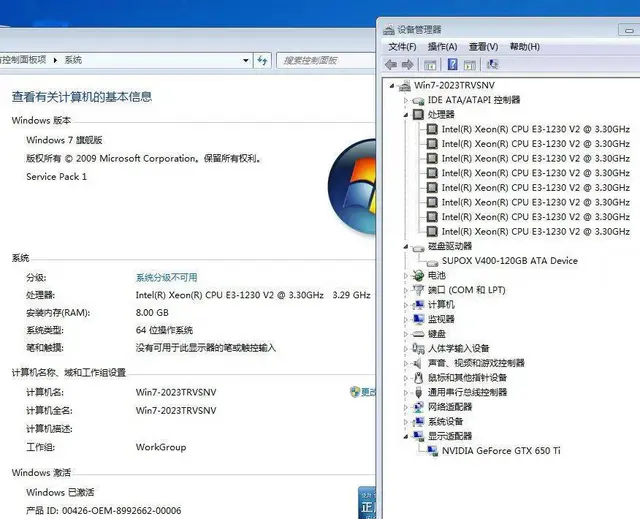Select the 计算机 category icon

click(x=418, y=305)
